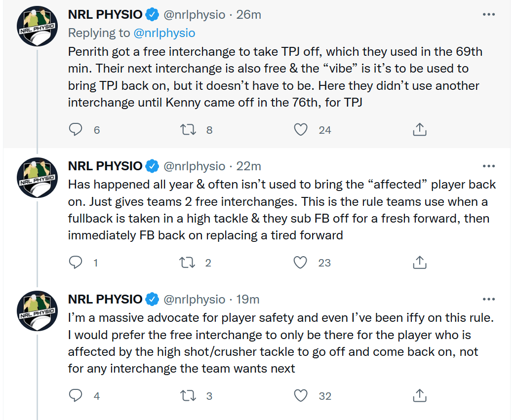Reply to the 22m tweet about fullbacks

tap(76, 263)
